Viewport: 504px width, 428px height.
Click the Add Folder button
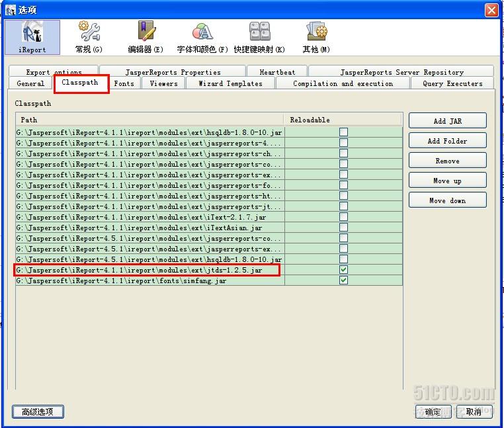click(x=447, y=140)
